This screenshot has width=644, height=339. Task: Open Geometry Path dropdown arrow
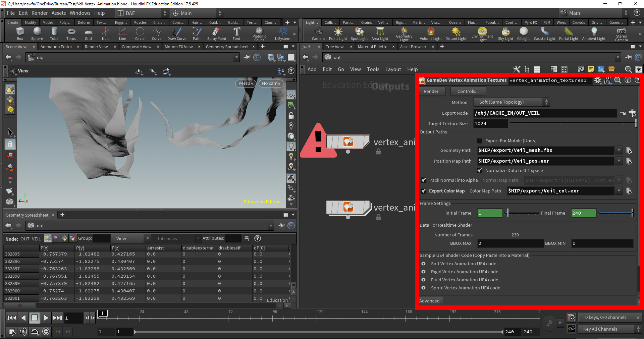click(x=619, y=151)
